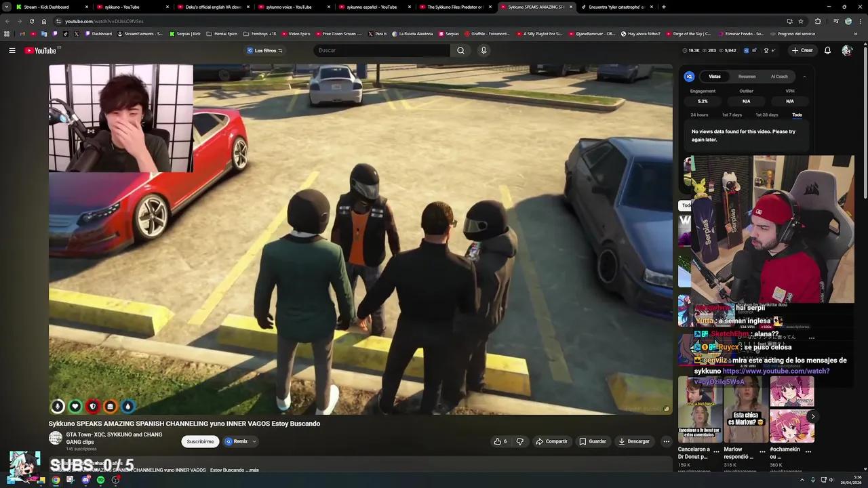Screen dimensions: 868x488
Task: Click the Crear create button
Action: [x=802, y=50]
